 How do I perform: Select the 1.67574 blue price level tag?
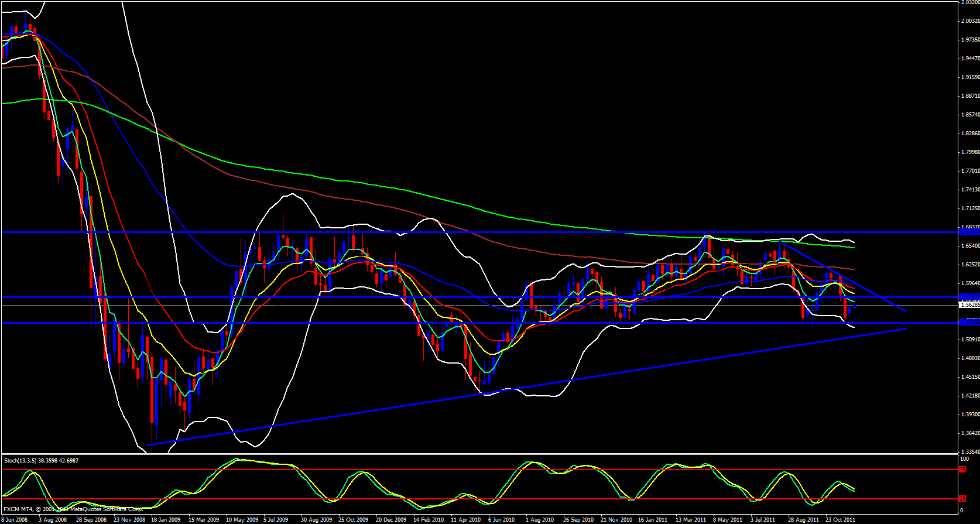(x=969, y=232)
